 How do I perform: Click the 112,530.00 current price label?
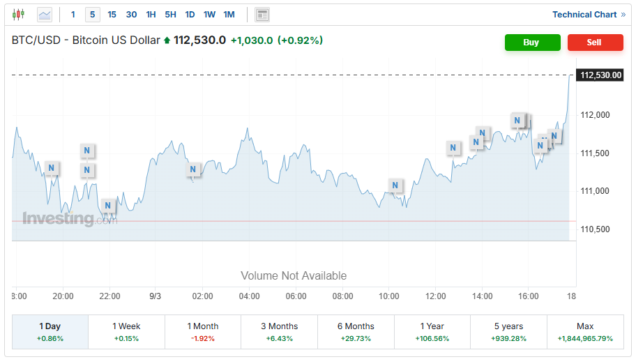[x=600, y=75]
